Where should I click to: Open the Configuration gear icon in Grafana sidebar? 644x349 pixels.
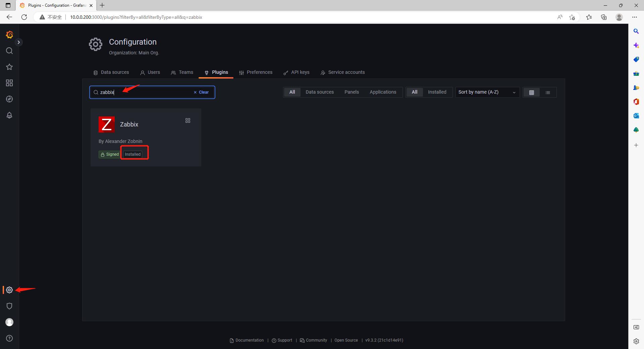pos(9,290)
